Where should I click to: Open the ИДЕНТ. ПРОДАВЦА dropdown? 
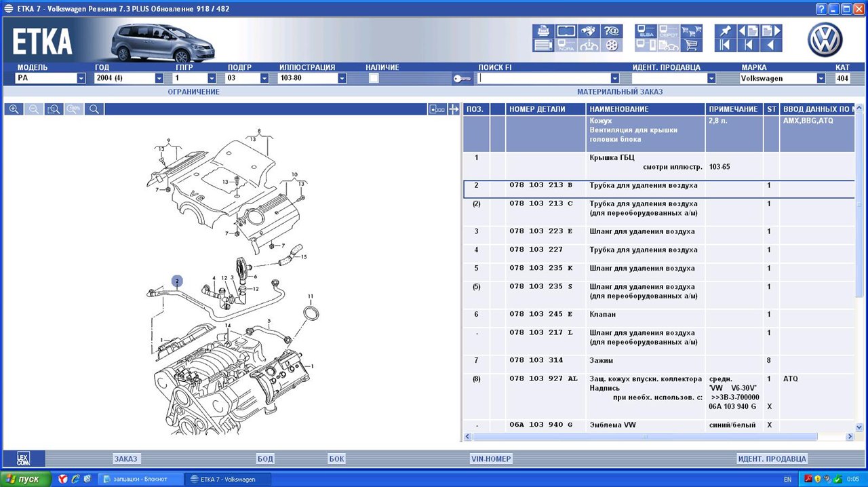(711, 78)
